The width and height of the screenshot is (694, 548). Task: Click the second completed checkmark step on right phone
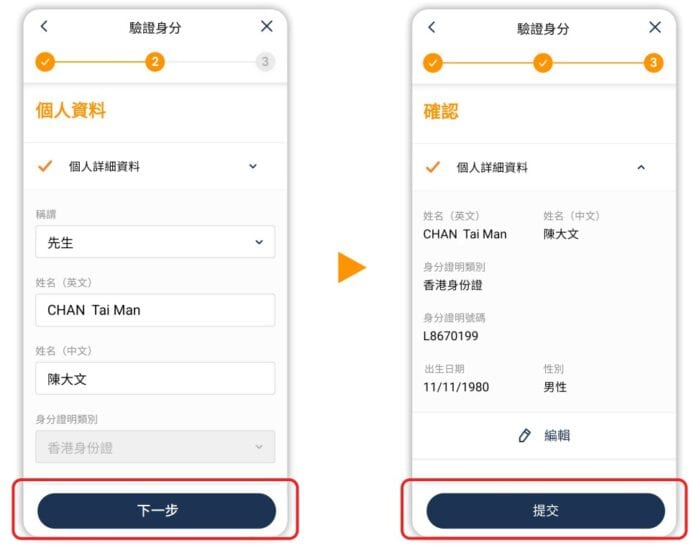click(x=543, y=63)
